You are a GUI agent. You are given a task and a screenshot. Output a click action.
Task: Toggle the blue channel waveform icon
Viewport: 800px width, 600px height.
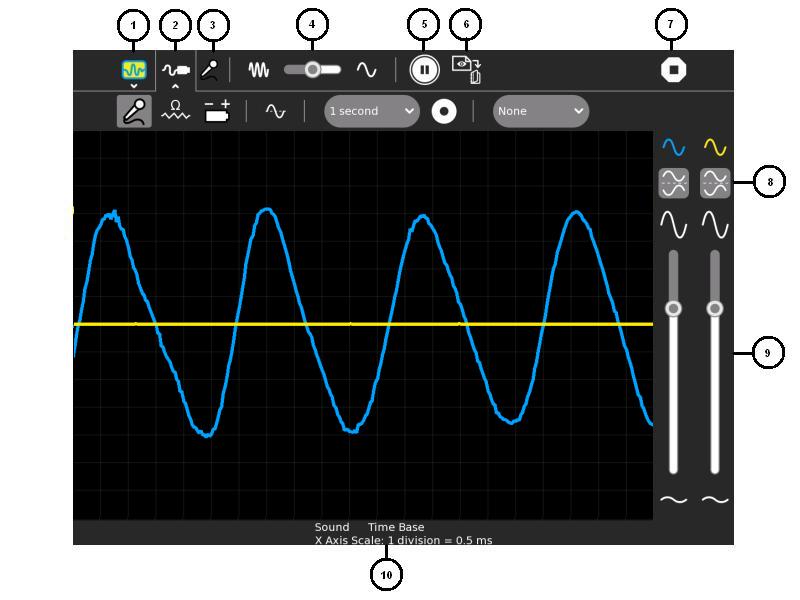pyautogui.click(x=673, y=148)
